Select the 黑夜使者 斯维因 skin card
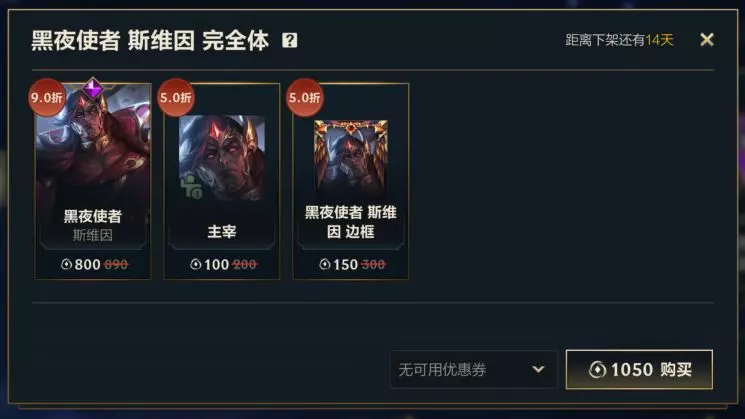 pyautogui.click(x=93, y=181)
